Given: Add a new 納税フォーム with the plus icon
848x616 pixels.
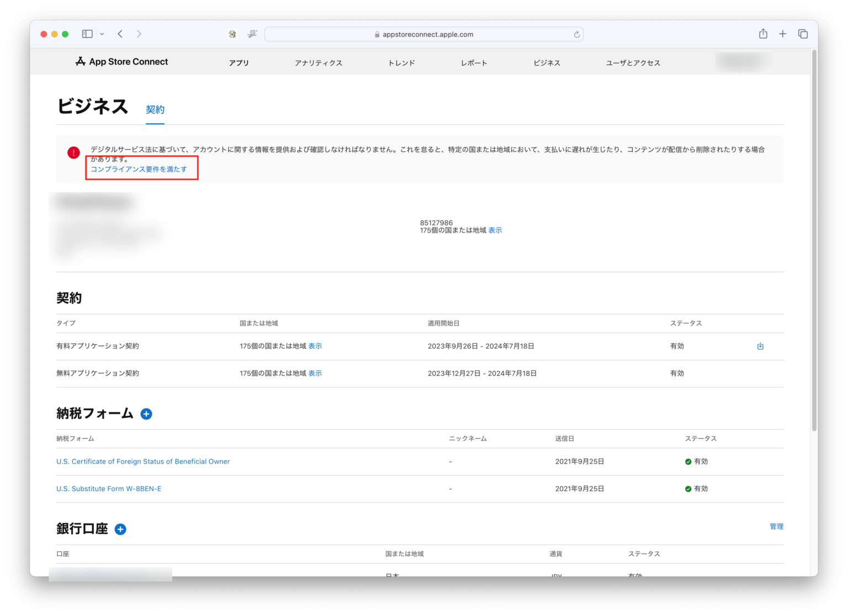Looking at the screenshot, I should tap(146, 413).
